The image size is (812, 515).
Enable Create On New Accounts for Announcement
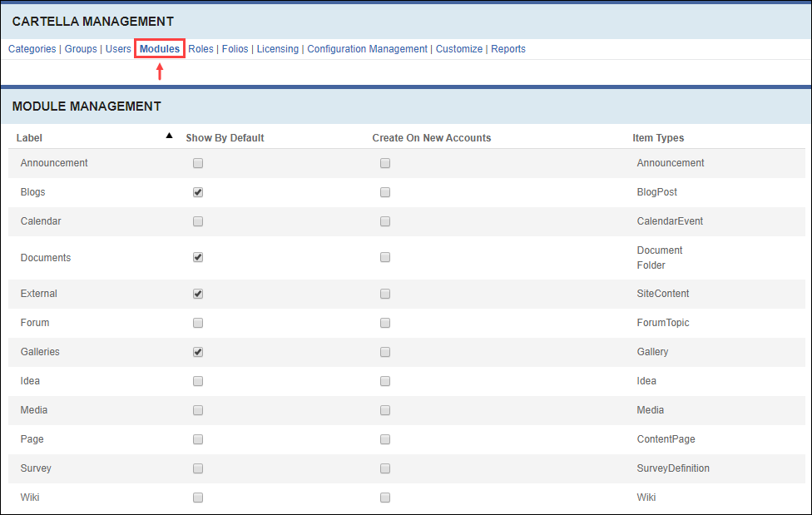coord(384,163)
